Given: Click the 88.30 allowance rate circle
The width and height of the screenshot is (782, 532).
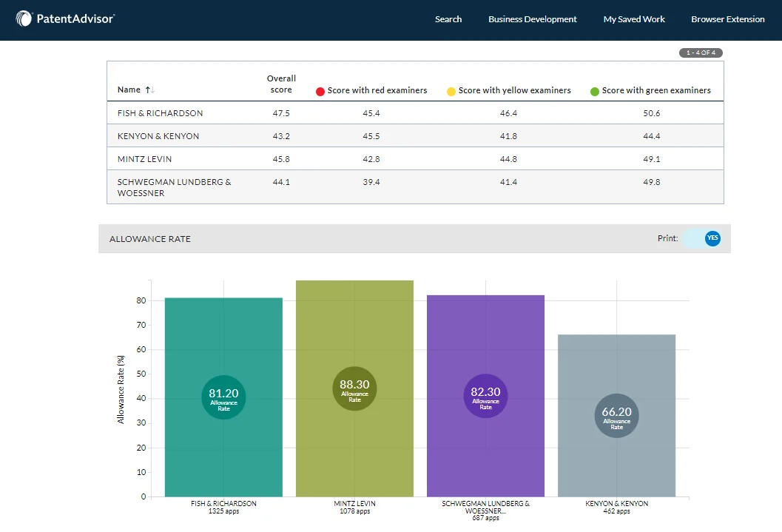Looking at the screenshot, I should click(354, 388).
